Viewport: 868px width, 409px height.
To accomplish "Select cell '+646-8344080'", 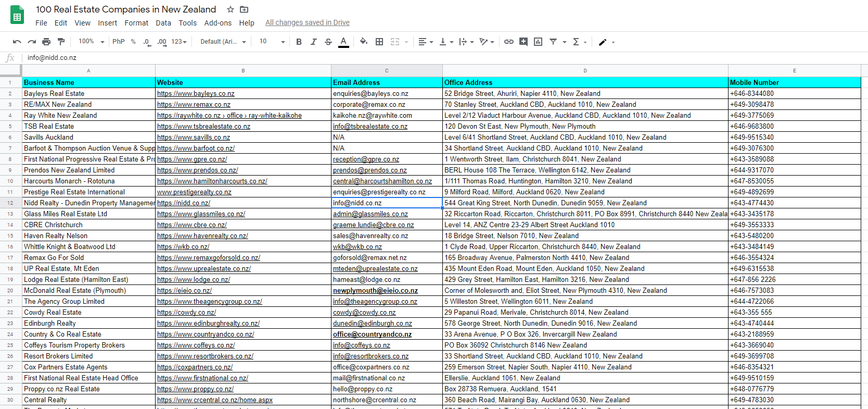I will (794, 94).
